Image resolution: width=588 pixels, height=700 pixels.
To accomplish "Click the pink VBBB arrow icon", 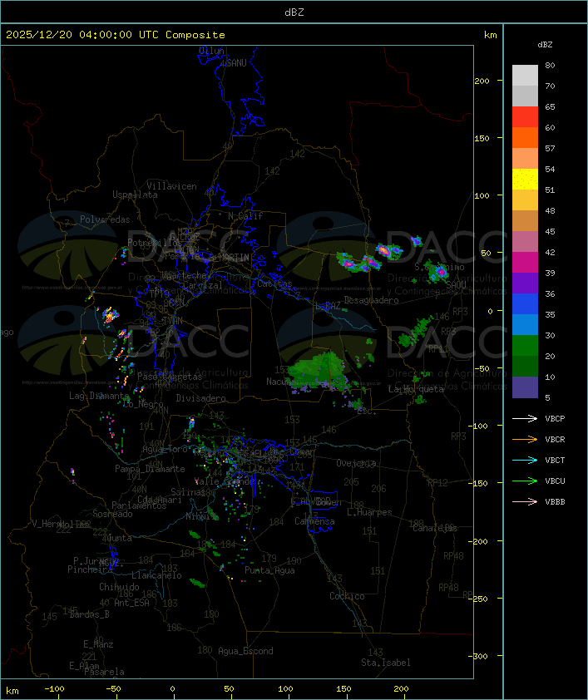I will point(525,502).
